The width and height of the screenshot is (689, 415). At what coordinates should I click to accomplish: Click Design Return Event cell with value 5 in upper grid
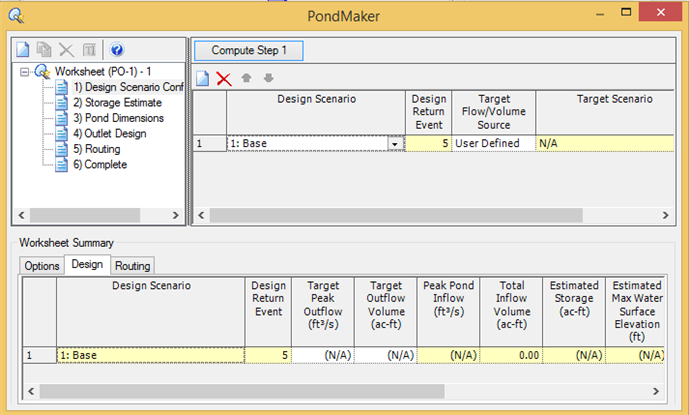[428, 143]
